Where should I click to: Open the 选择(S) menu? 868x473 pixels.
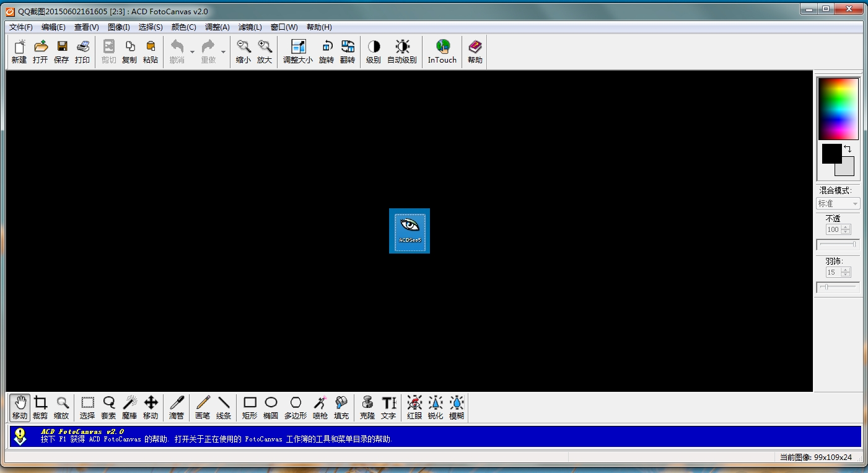pyautogui.click(x=151, y=27)
